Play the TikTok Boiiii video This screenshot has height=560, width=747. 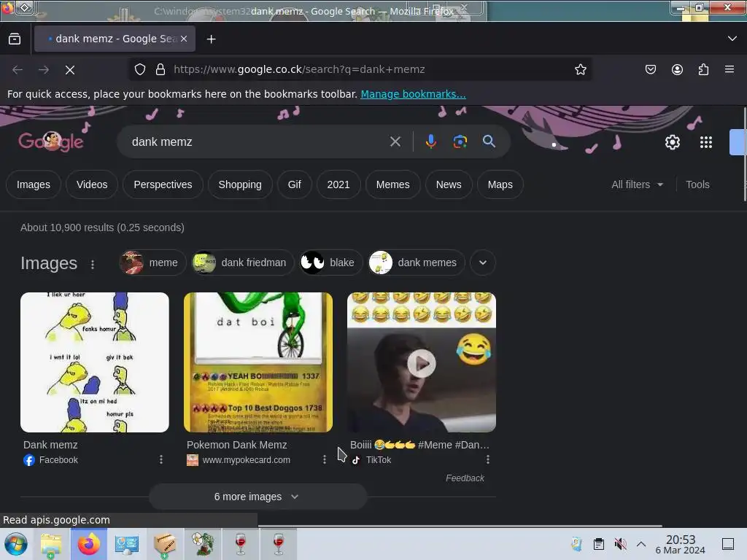pyautogui.click(x=421, y=363)
